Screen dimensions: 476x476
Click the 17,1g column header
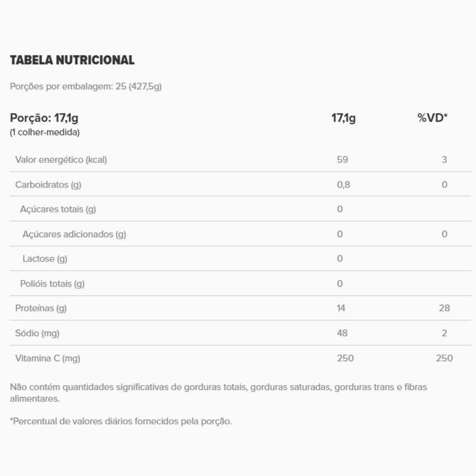click(x=344, y=118)
